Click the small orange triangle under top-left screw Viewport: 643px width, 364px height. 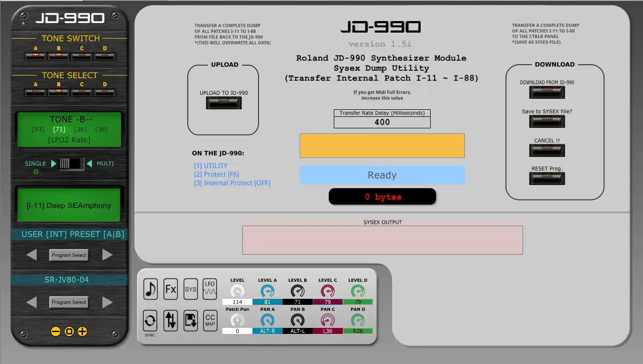[x=23, y=23]
